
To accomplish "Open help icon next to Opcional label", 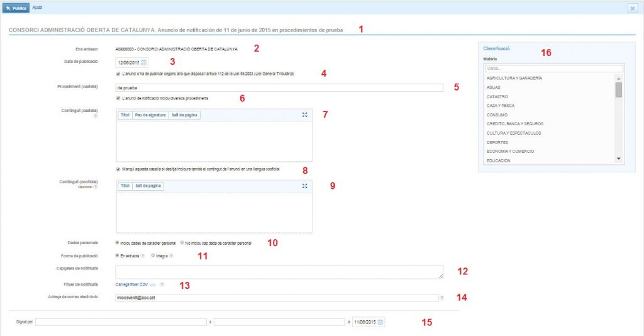I will tap(96, 187).
